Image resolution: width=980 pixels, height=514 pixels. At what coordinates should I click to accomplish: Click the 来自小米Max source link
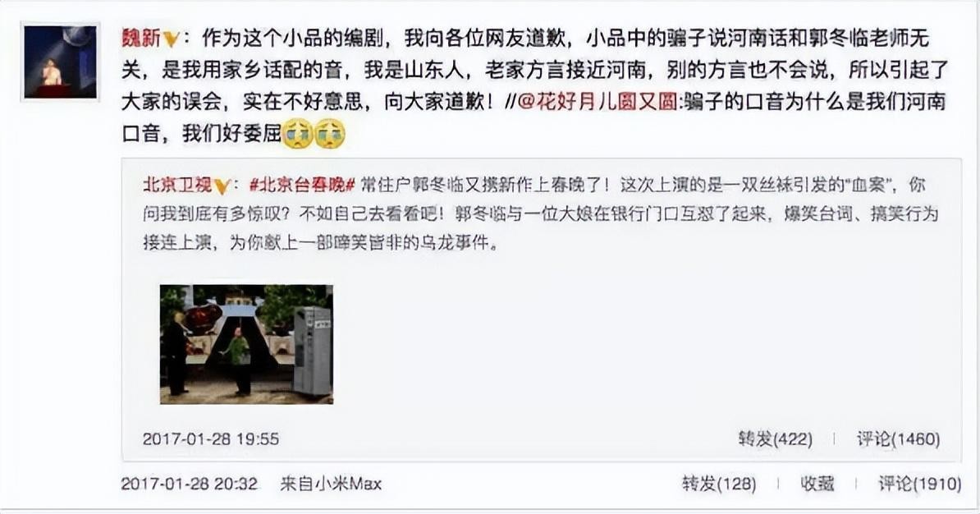[x=331, y=484]
